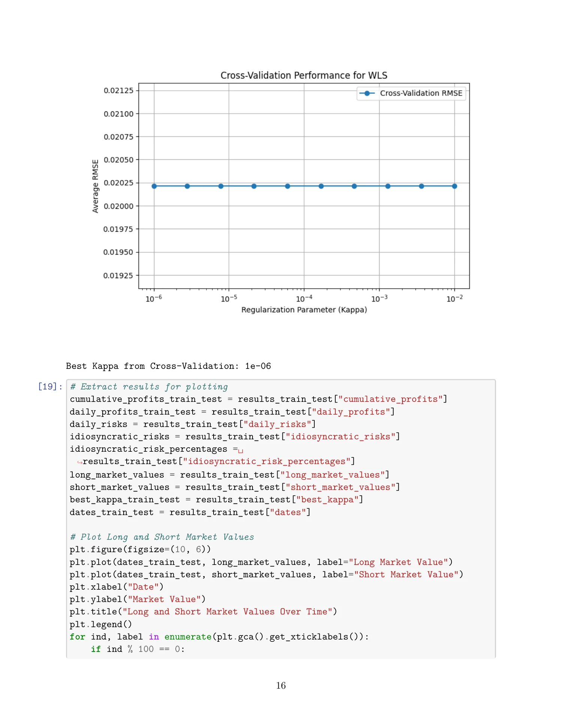Click the "Average RMSE" y-axis label
Screen dimensions: 562x728
tap(96, 186)
